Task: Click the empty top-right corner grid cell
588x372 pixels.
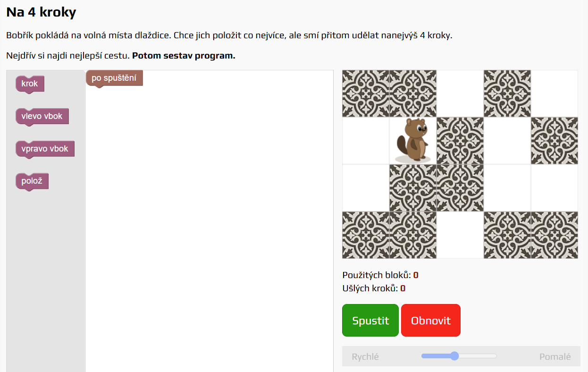Action: [554, 93]
